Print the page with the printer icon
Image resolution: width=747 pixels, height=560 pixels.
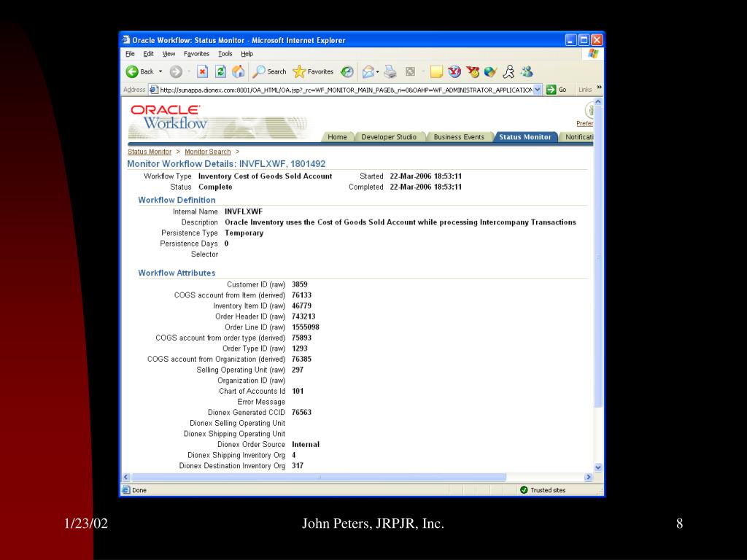point(390,71)
